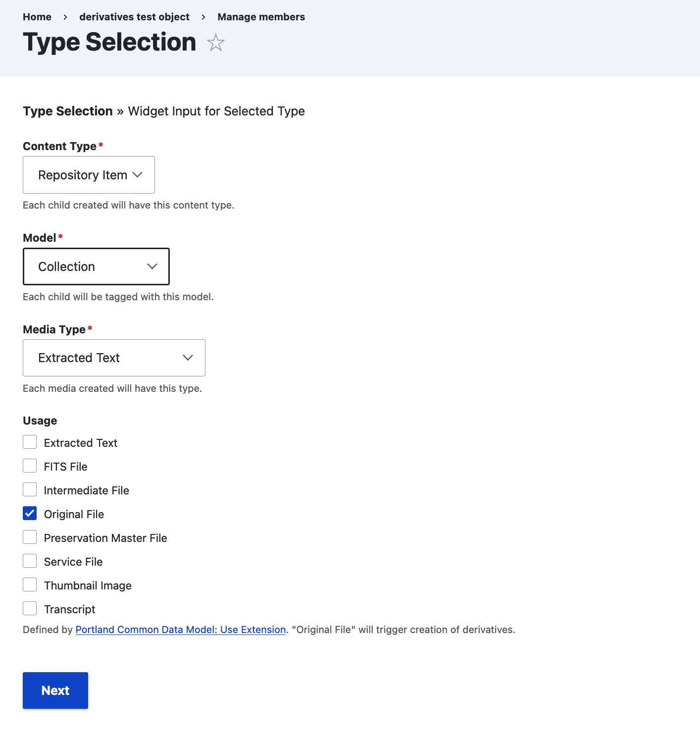Check the Service File option
Viewport: 700px width, 743px height.
(x=30, y=561)
